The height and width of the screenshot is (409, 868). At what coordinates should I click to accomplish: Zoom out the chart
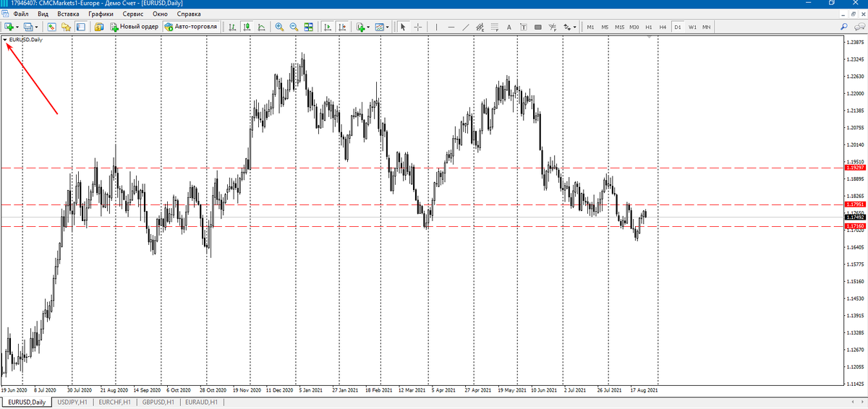pos(294,27)
